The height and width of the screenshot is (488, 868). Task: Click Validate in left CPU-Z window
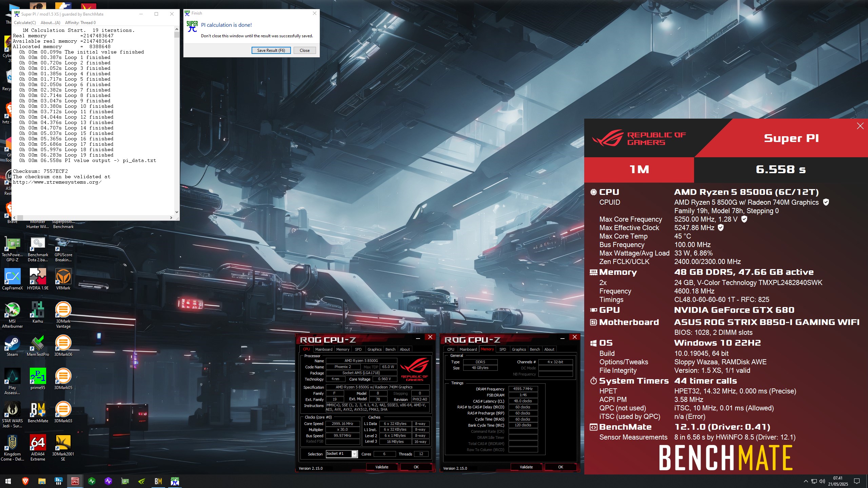click(382, 467)
